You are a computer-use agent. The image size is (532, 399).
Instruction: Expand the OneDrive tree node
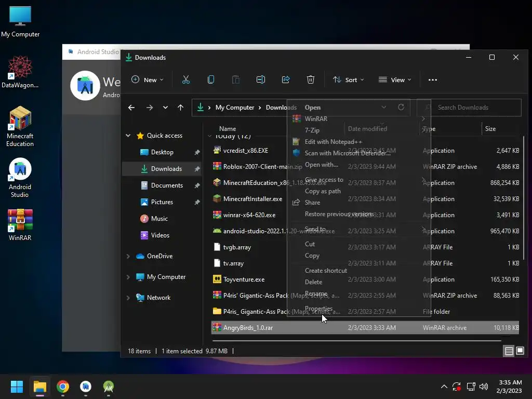tap(128, 256)
